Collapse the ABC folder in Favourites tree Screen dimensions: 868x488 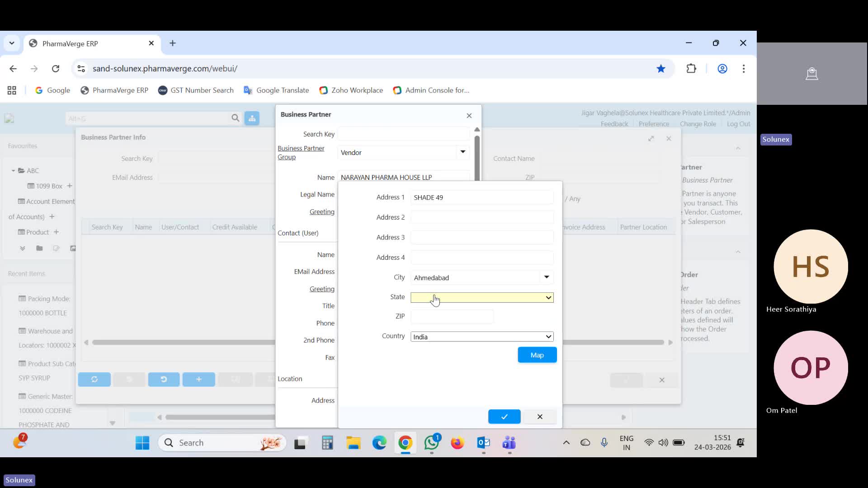(13, 170)
